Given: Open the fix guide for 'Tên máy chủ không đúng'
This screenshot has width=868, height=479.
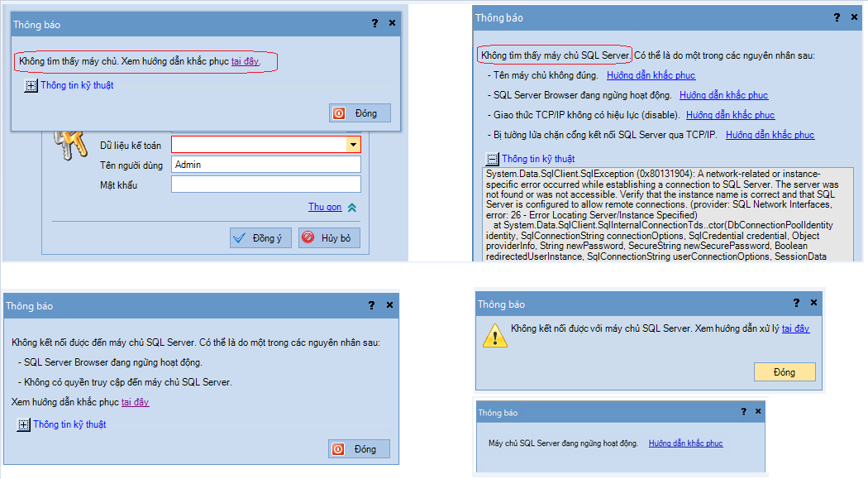Looking at the screenshot, I should click(x=651, y=75).
